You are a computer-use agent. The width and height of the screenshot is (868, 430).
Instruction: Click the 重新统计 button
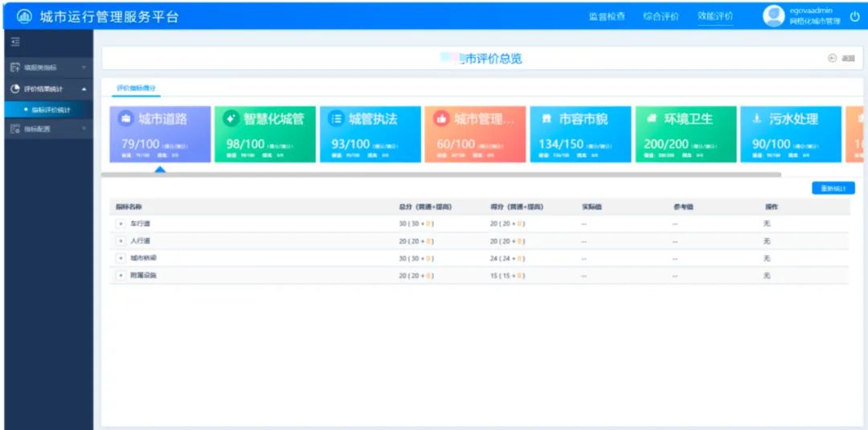point(833,189)
